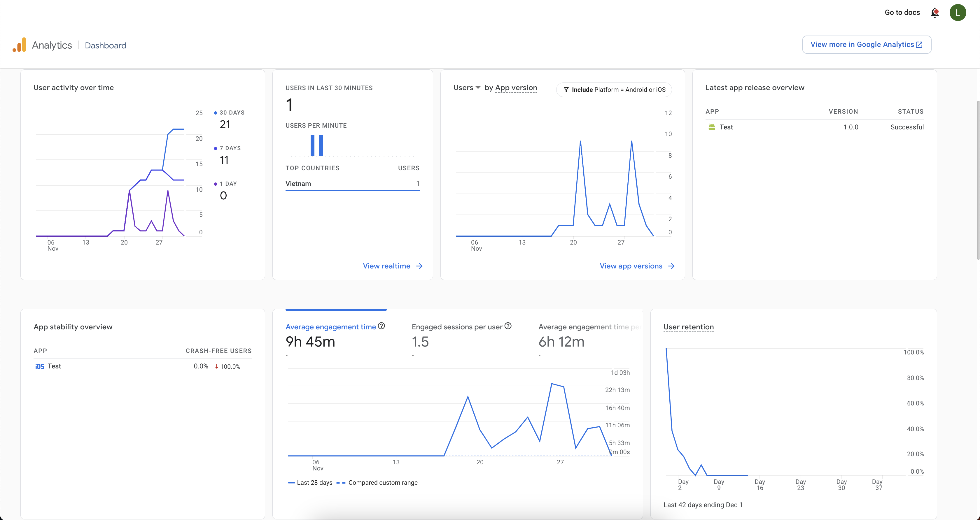Open the User retention title dropdown

[688, 327]
